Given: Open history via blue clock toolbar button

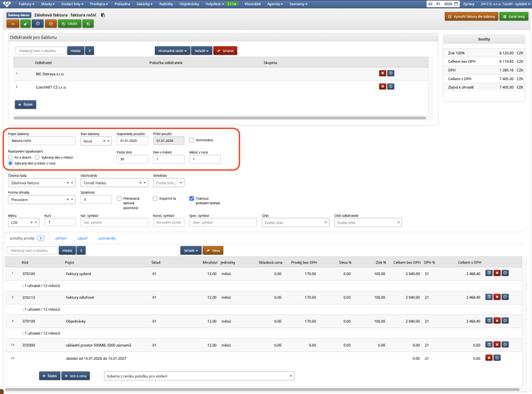Looking at the screenshot, I should click(x=37, y=24).
